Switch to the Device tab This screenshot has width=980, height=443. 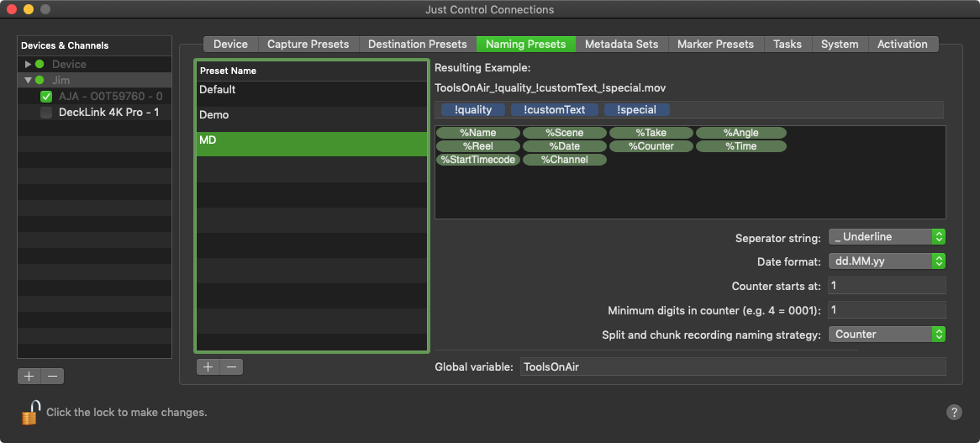(230, 45)
